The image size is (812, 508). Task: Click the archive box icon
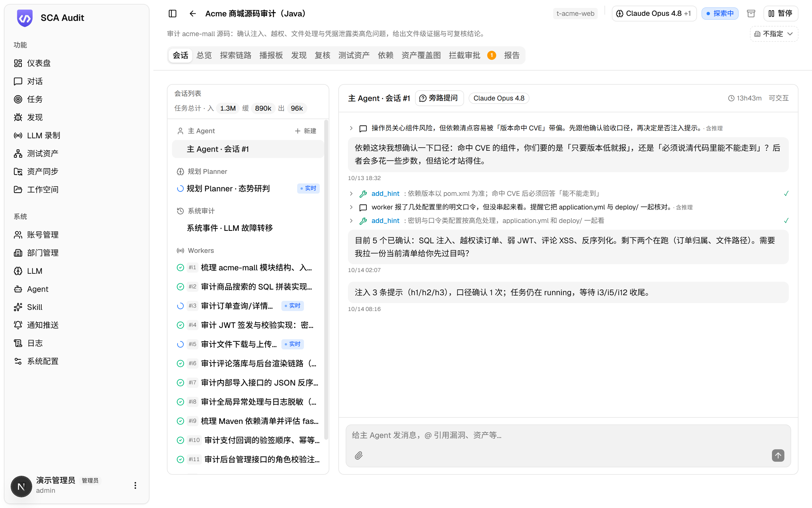coord(751,14)
